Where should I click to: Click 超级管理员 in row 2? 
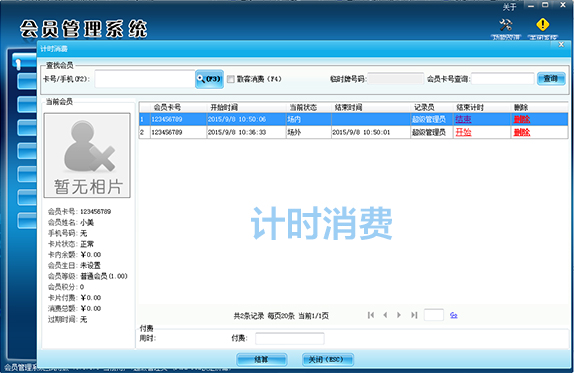click(429, 132)
